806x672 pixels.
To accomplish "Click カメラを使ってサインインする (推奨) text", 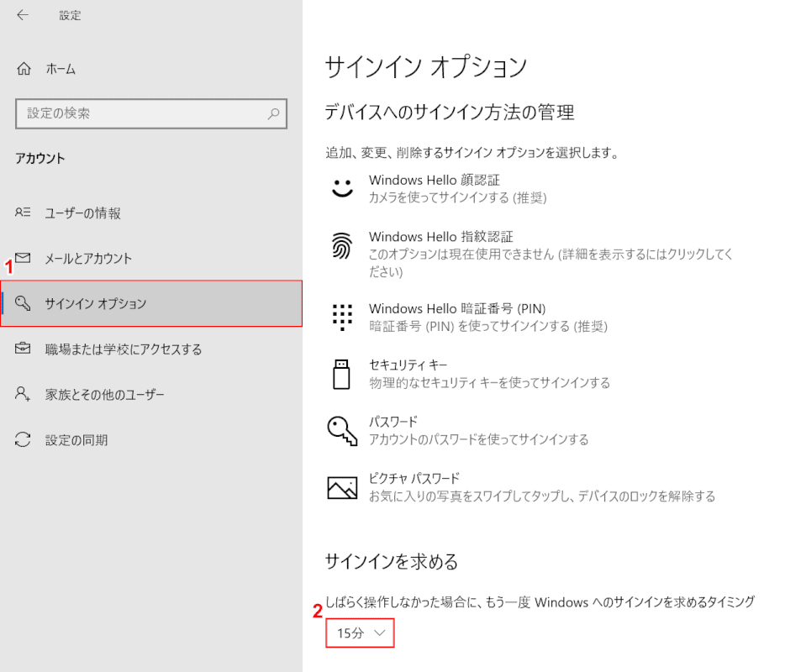I will (458, 197).
